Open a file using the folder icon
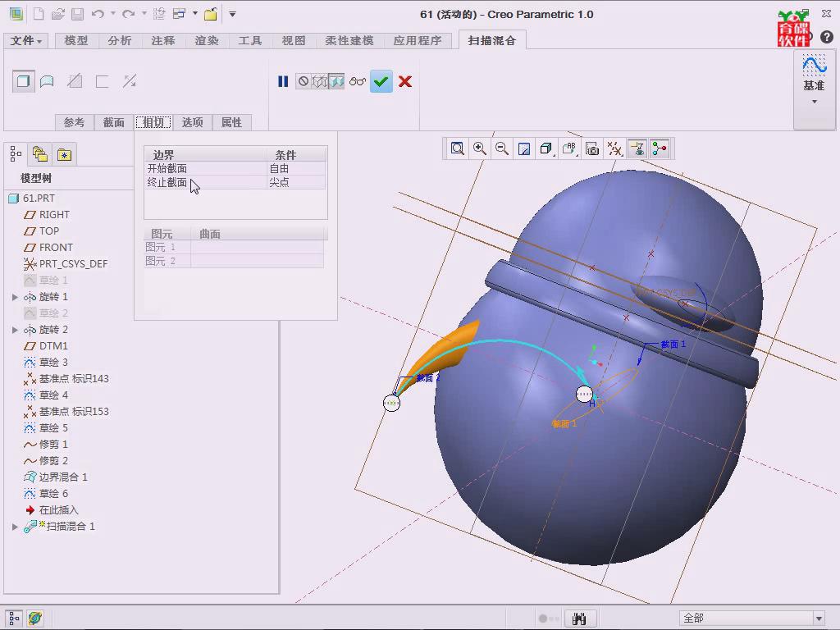 (58, 15)
